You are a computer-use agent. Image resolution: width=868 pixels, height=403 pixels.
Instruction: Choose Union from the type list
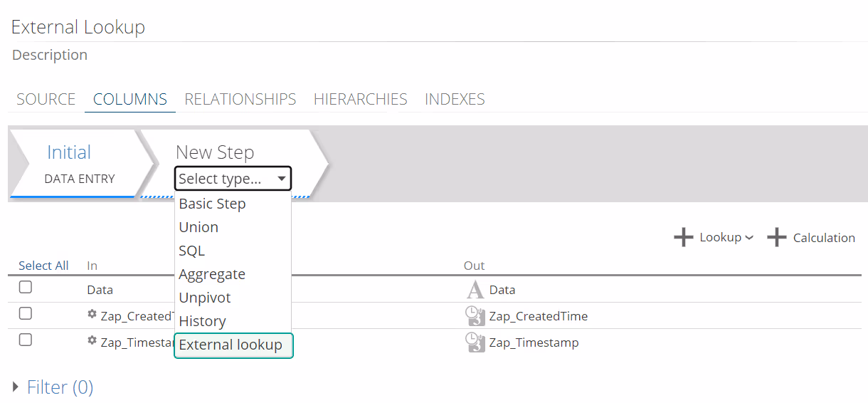pos(233,227)
